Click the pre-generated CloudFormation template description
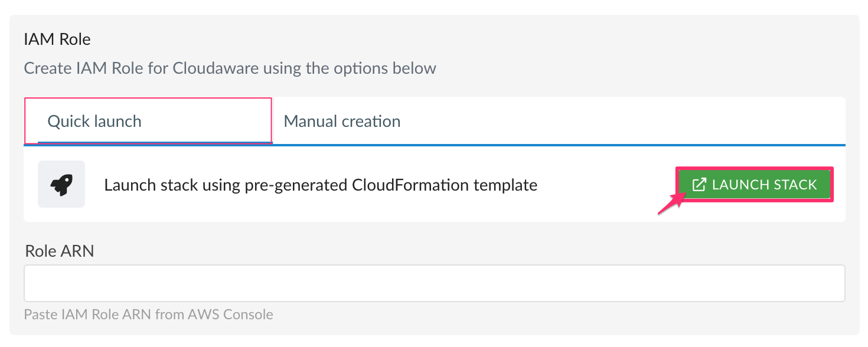 [321, 185]
